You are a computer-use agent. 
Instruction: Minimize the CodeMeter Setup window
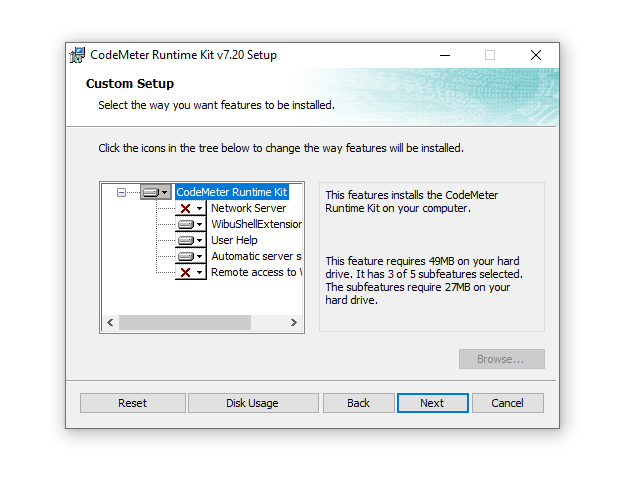pos(445,55)
